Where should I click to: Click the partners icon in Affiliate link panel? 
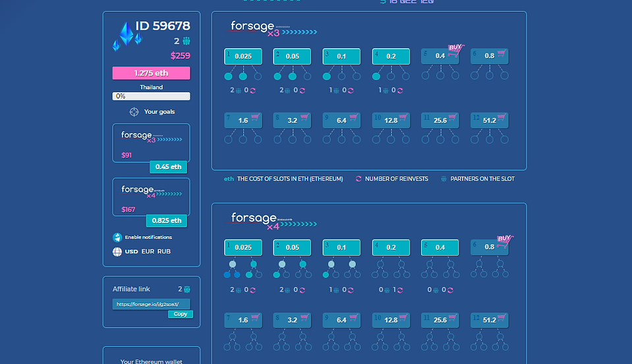pyautogui.click(x=187, y=289)
